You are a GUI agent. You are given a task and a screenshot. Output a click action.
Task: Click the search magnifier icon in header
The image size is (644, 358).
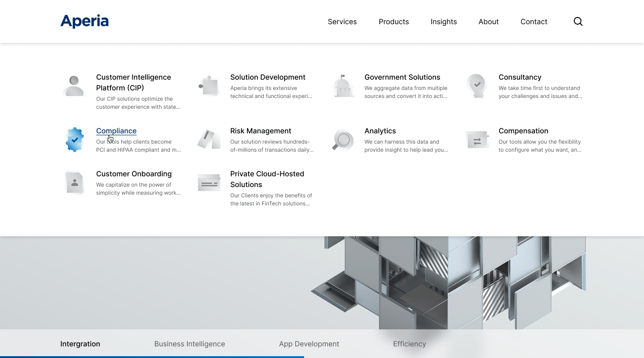click(578, 21)
